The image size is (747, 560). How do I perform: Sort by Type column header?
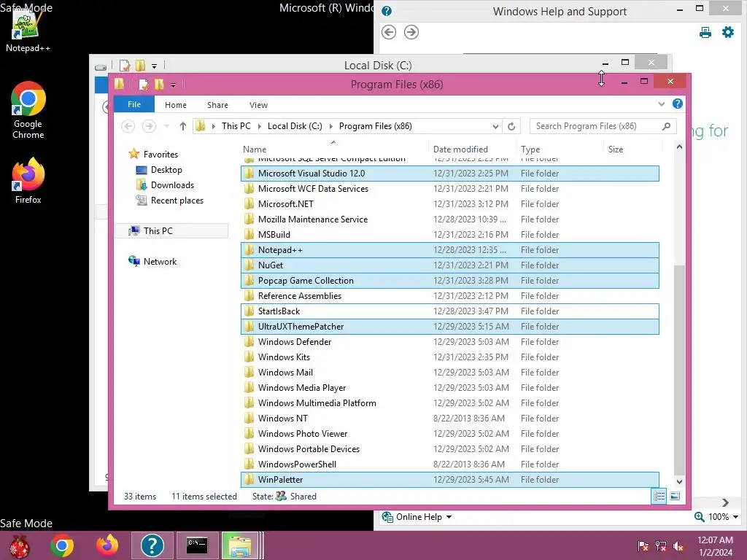tap(560, 149)
